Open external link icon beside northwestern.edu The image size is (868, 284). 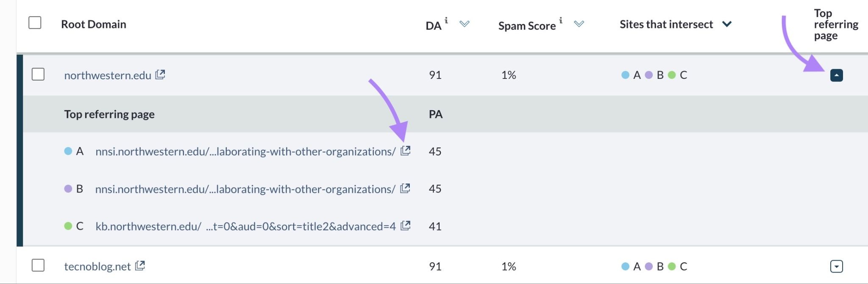pos(160,75)
